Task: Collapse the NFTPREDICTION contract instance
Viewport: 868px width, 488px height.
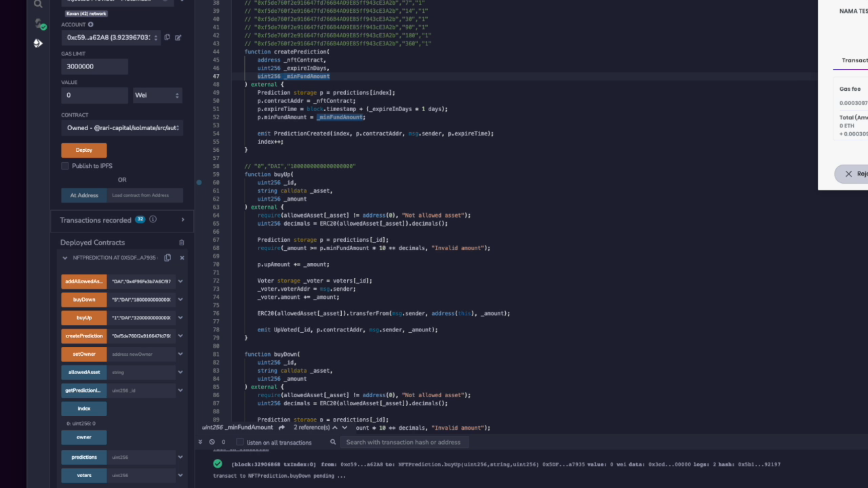Action: [65, 258]
